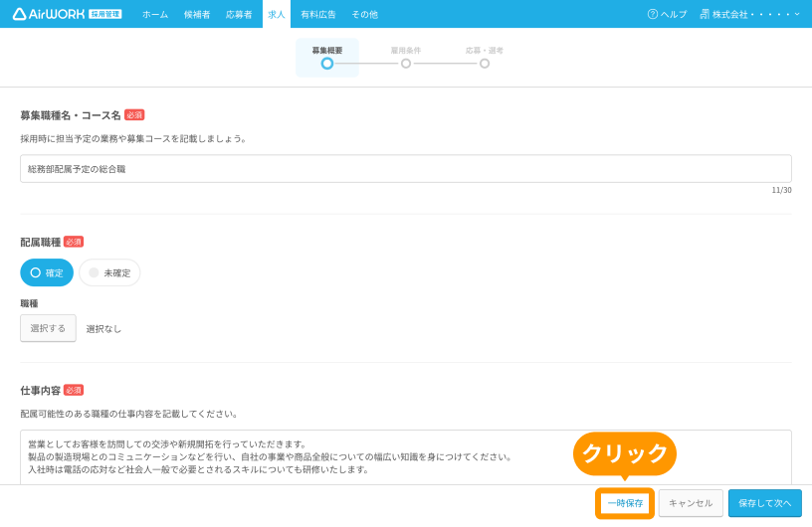Click the 11/30 character counter
Image resolution: width=812 pixels, height=527 pixels.
point(781,190)
